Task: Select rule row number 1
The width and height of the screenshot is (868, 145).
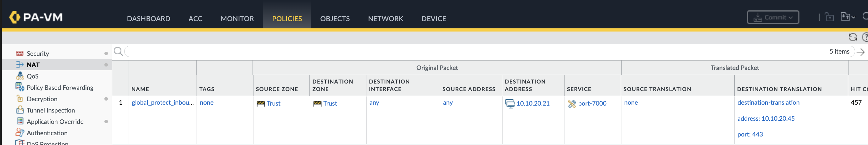Action: coord(121,102)
